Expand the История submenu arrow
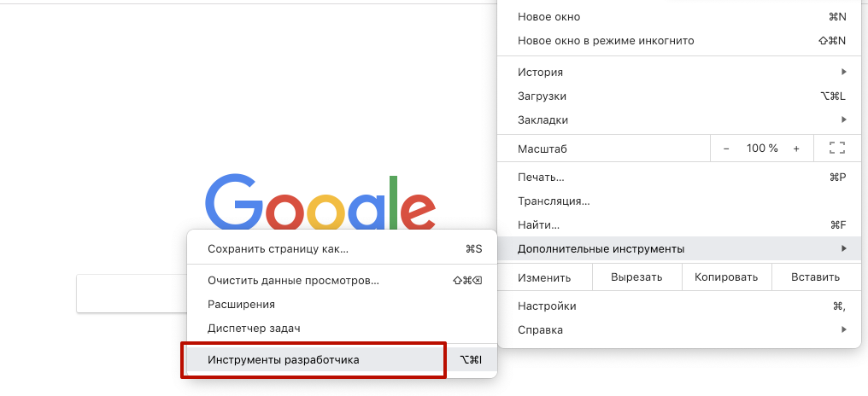 coord(843,72)
